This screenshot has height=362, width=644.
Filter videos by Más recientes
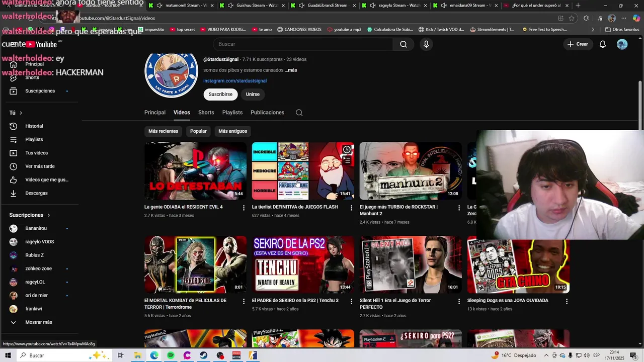pos(163,131)
